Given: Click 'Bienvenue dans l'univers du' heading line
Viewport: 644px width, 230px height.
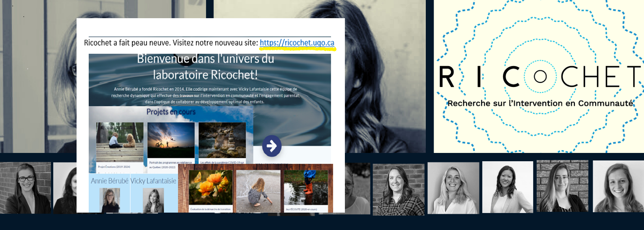Looking at the screenshot, I should coord(206,59).
